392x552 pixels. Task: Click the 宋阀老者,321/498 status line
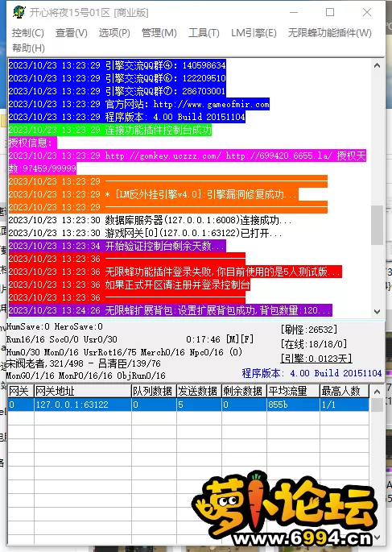click(84, 363)
